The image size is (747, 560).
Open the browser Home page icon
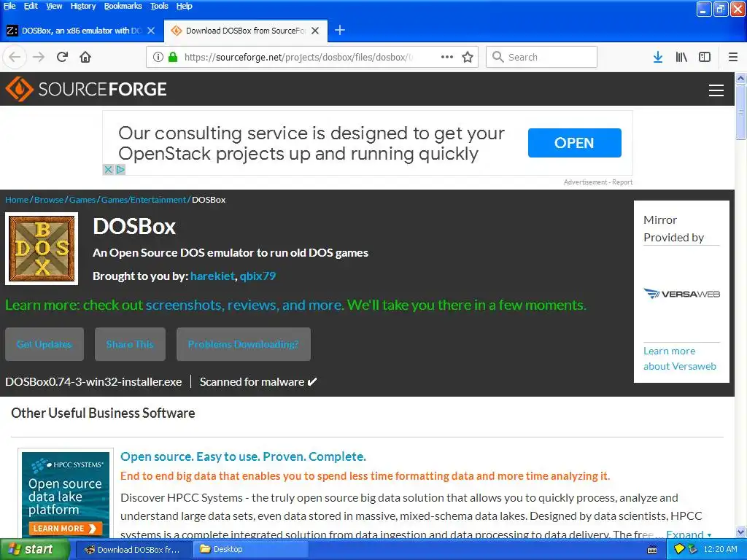(x=85, y=57)
